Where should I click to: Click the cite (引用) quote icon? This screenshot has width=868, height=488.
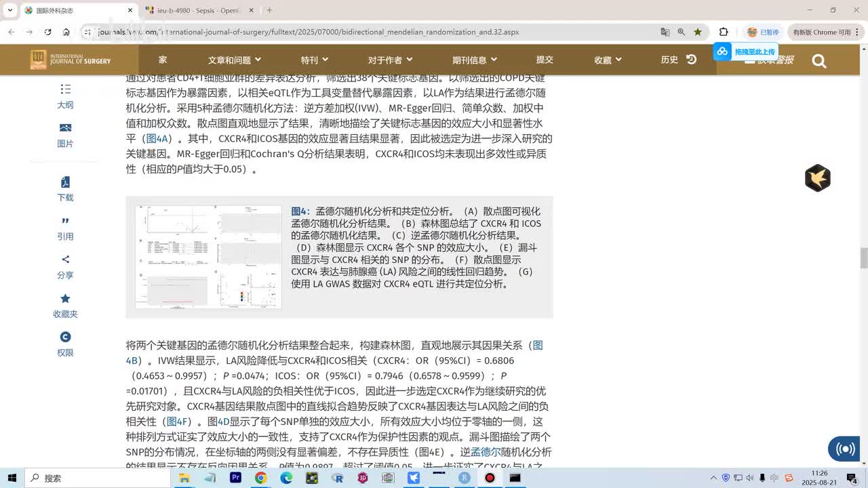[65, 228]
